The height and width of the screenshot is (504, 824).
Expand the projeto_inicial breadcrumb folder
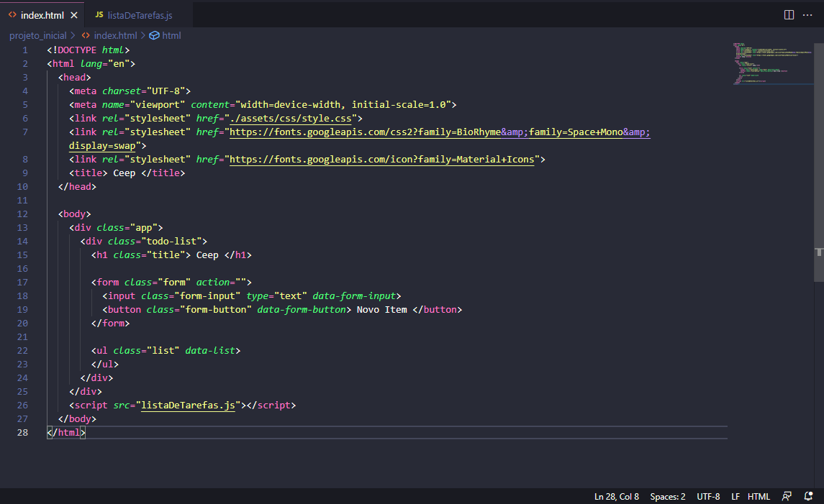point(37,35)
